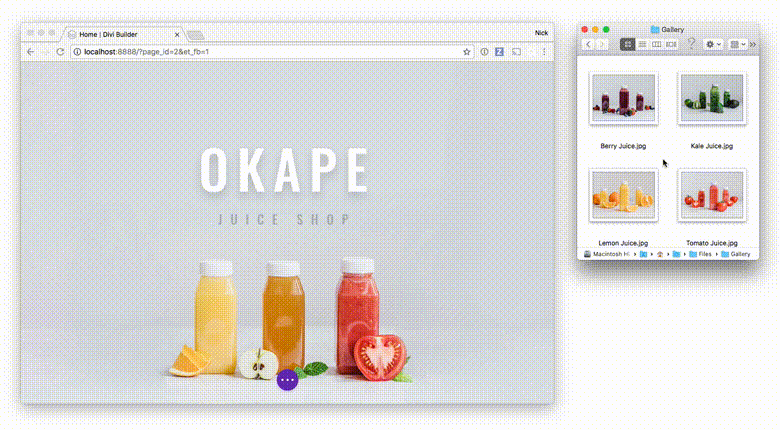Click the blue Z extension icon

click(499, 52)
